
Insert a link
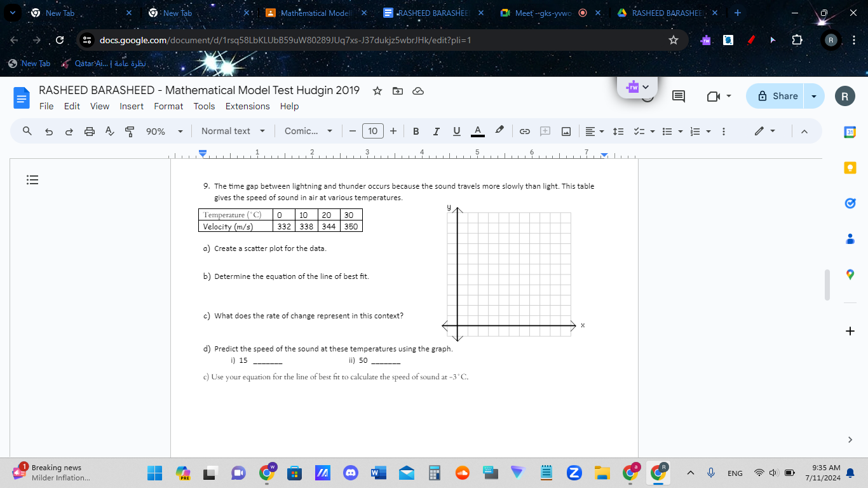pyautogui.click(x=525, y=131)
